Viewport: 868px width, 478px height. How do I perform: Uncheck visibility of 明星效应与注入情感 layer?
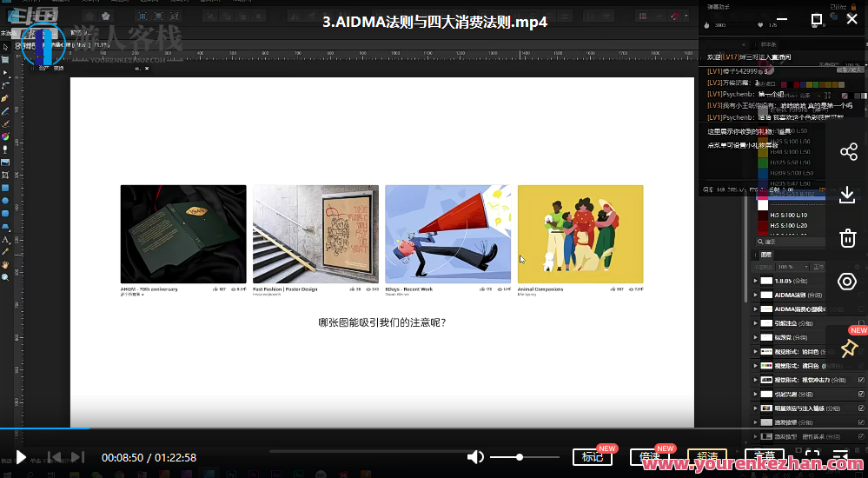tap(861, 408)
